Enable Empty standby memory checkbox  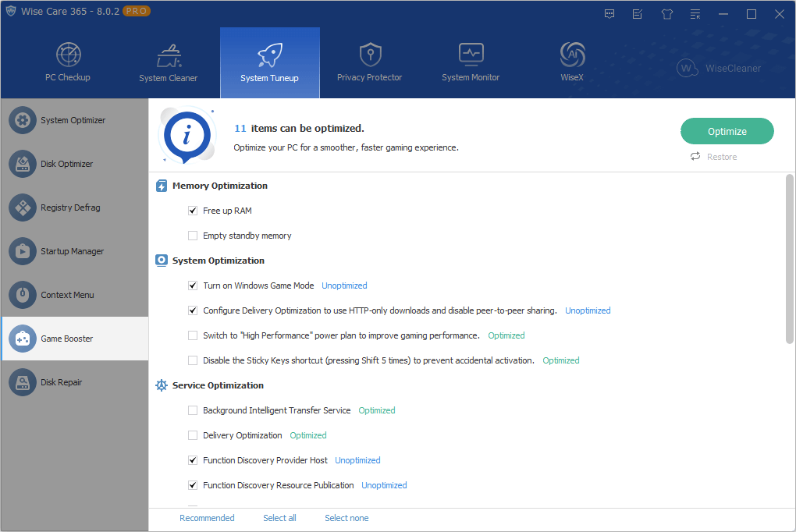click(193, 236)
